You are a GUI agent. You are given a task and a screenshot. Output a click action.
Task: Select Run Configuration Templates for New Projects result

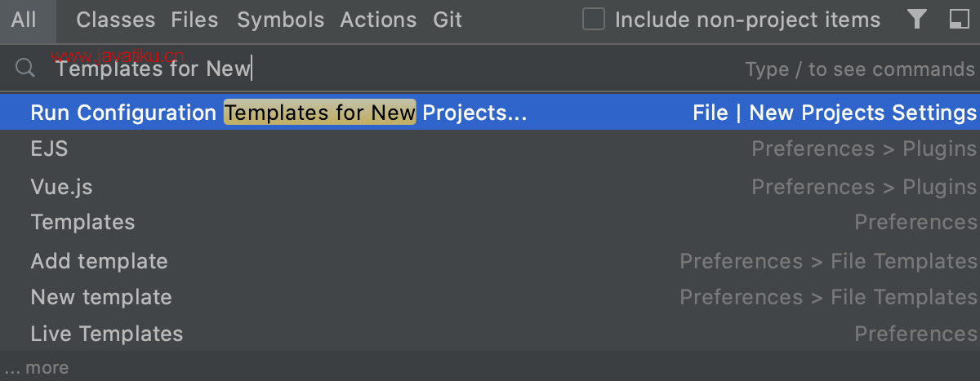pos(490,113)
